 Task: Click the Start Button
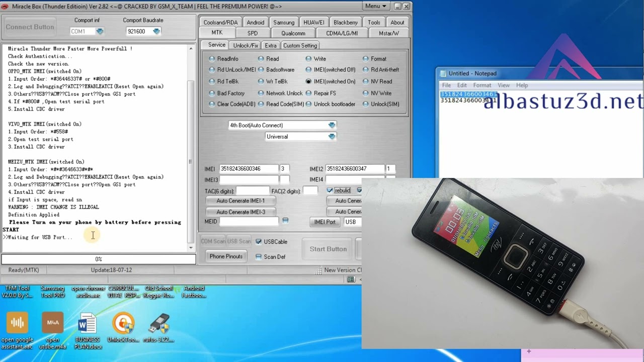328,249
